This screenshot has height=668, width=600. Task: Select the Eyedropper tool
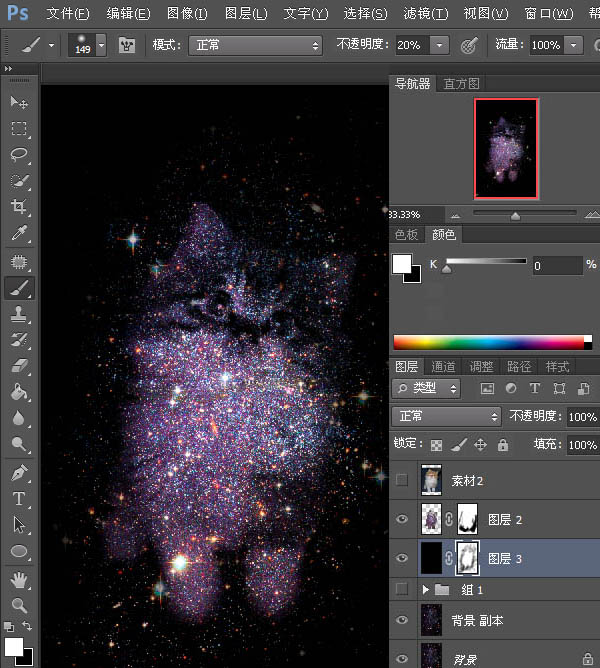pyautogui.click(x=19, y=234)
